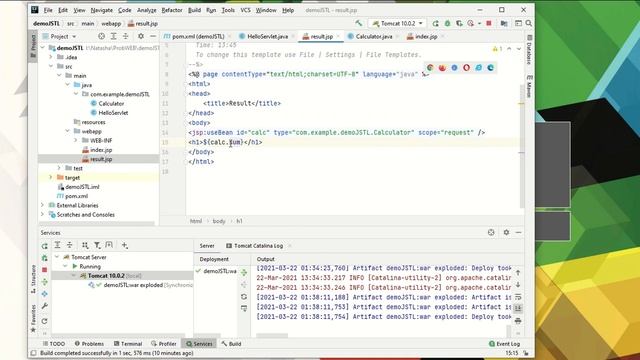Collapse Tomcat Server node in Services
This screenshot has height=360, width=640.
(x=57, y=257)
